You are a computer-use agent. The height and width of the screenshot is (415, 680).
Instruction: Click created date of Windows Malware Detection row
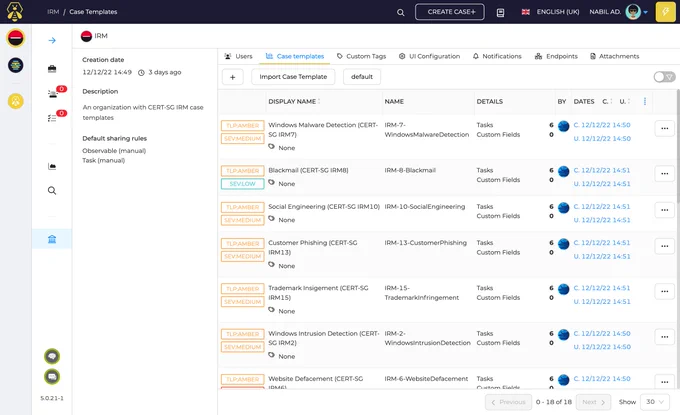[x=602, y=125]
